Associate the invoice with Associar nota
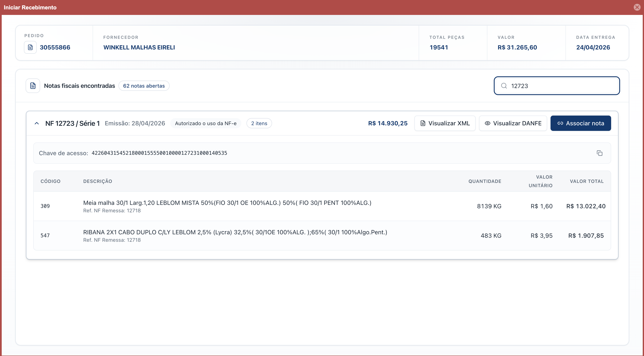 coord(580,123)
